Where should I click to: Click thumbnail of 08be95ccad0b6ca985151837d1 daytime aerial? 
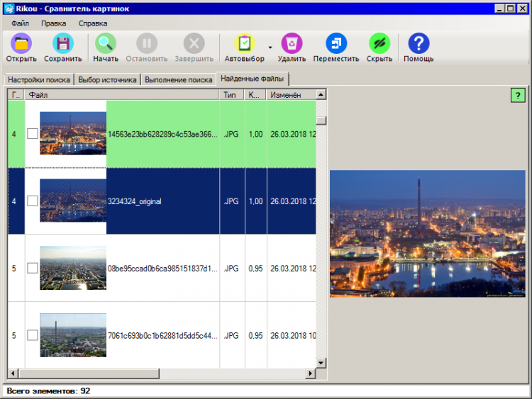[x=73, y=268]
